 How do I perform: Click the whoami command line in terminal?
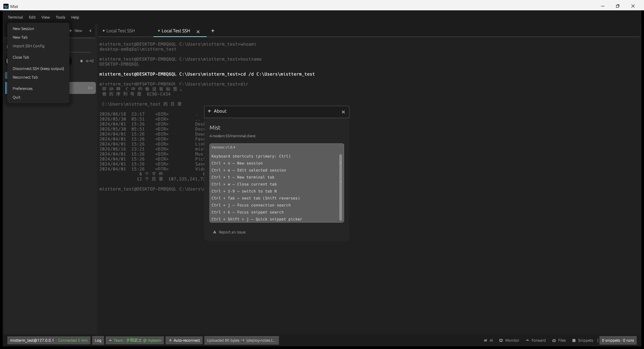click(x=178, y=44)
